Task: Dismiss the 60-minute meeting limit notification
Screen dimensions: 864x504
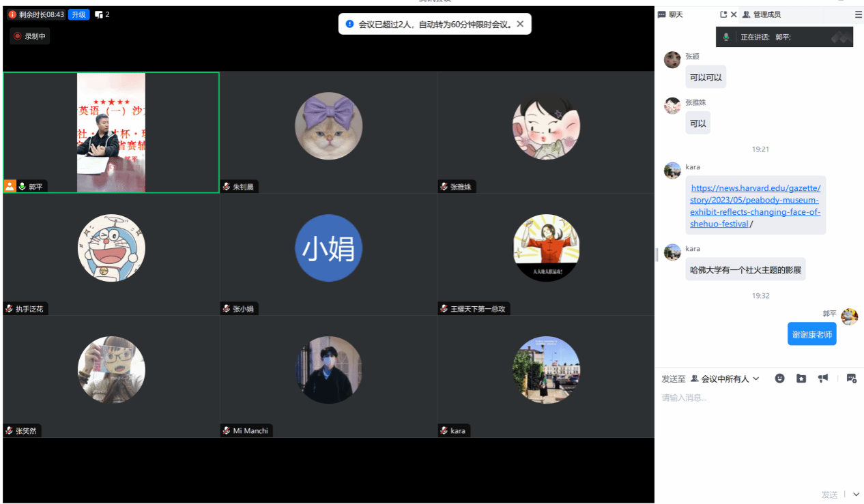Action: click(x=520, y=24)
